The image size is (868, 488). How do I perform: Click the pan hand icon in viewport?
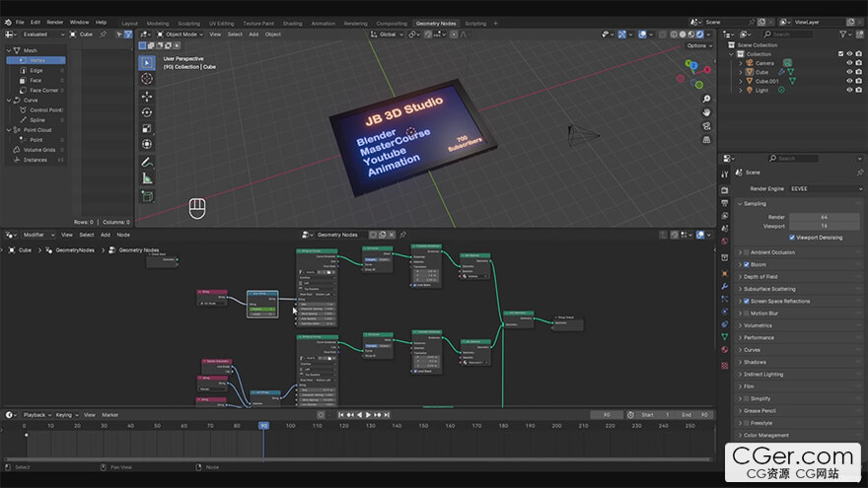(706, 112)
